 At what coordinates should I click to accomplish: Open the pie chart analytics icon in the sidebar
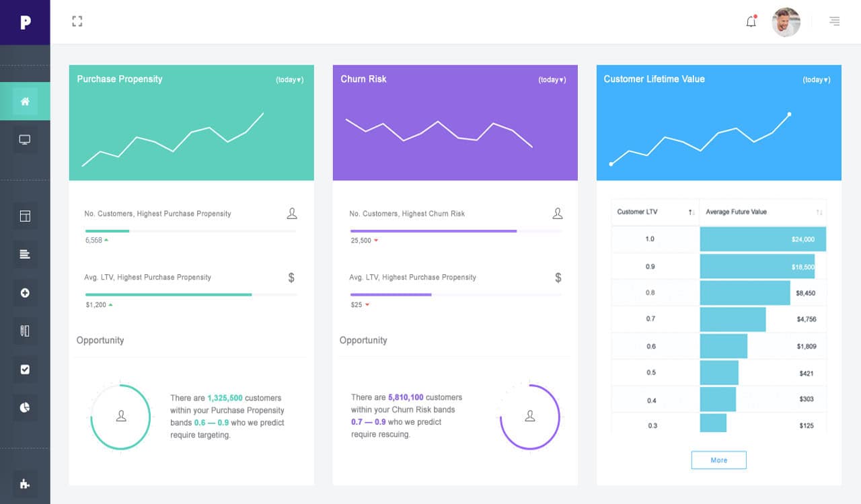[x=25, y=407]
